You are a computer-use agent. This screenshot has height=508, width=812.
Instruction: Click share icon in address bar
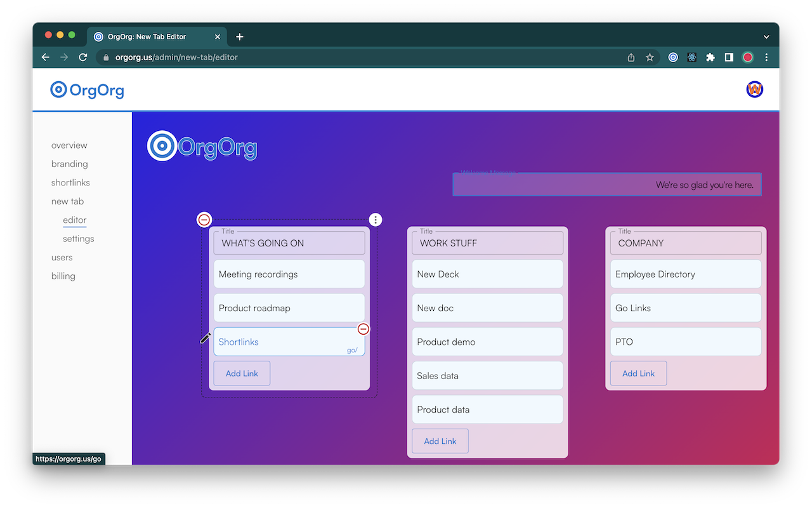[631, 57]
